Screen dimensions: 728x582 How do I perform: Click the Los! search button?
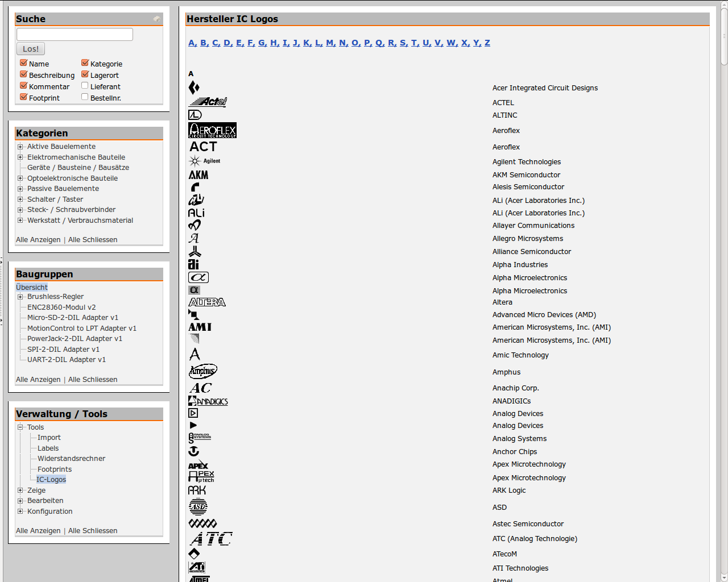click(x=31, y=49)
